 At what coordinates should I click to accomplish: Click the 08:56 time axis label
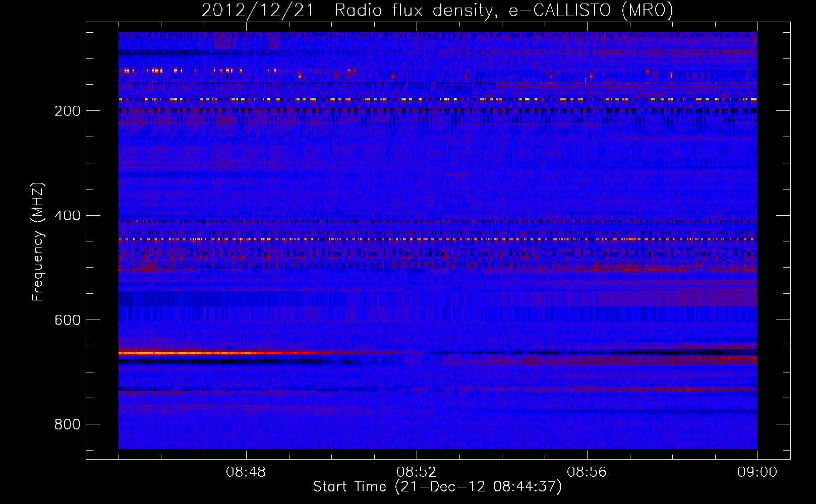point(587,472)
